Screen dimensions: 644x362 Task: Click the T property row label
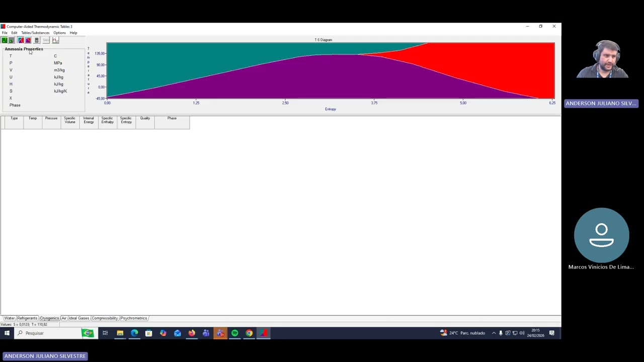[11, 56]
